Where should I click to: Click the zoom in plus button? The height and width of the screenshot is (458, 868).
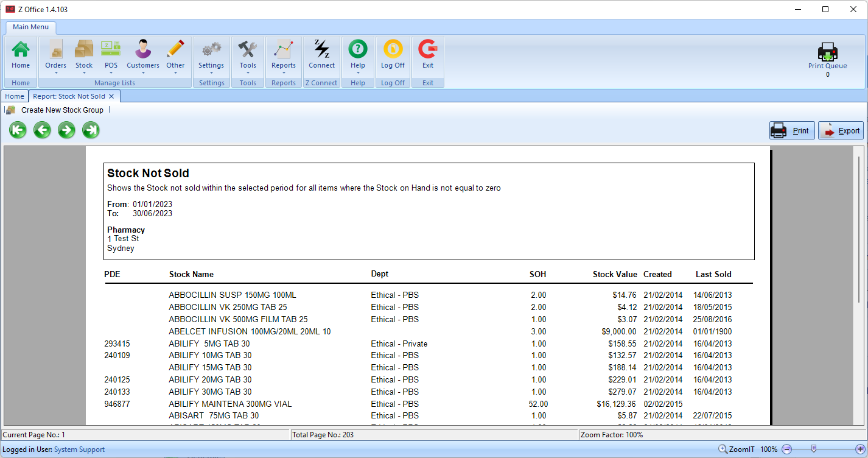859,449
